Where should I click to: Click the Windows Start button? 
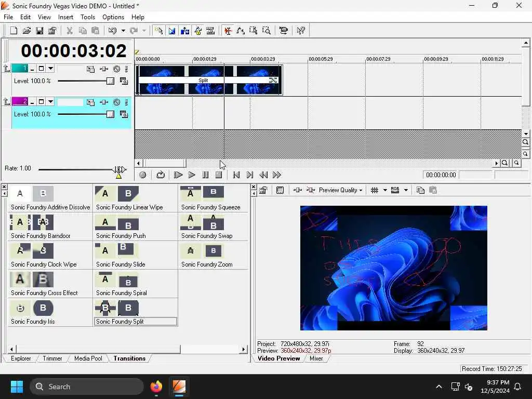click(x=17, y=387)
